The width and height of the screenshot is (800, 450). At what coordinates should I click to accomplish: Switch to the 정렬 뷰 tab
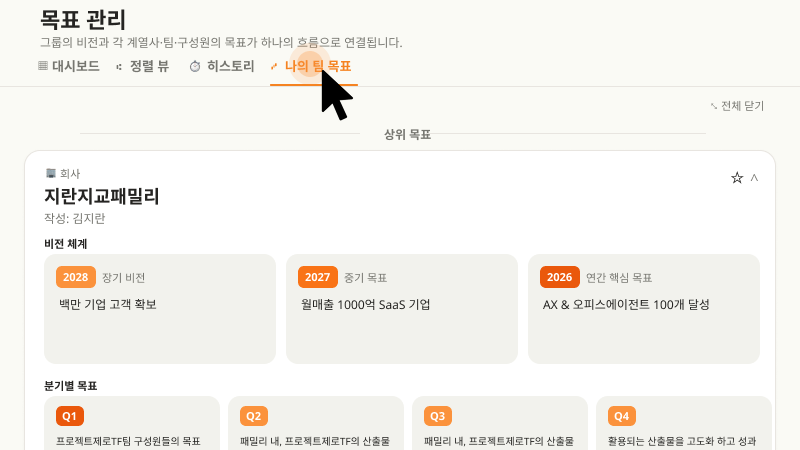click(x=142, y=67)
